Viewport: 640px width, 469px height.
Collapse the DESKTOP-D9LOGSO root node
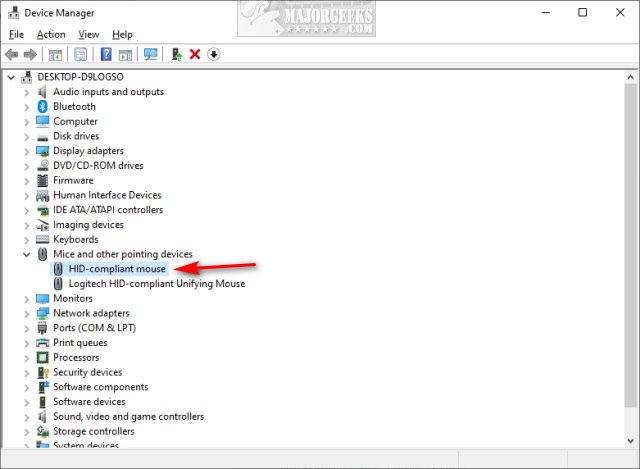tap(11, 77)
